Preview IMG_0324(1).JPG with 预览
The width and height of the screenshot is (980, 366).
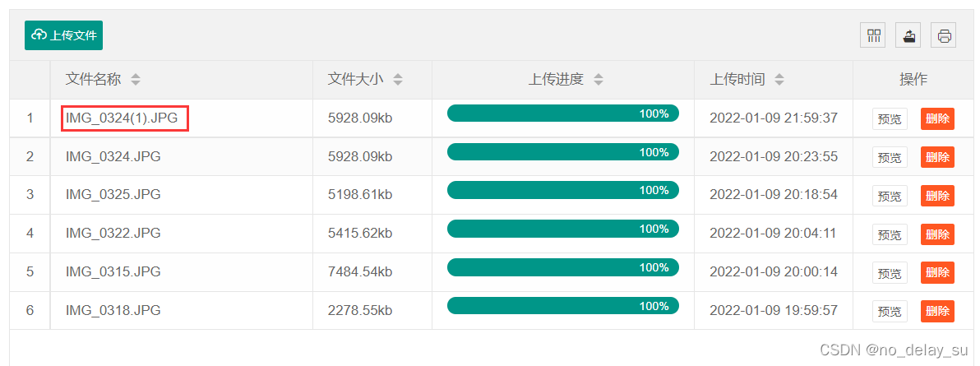click(x=890, y=118)
